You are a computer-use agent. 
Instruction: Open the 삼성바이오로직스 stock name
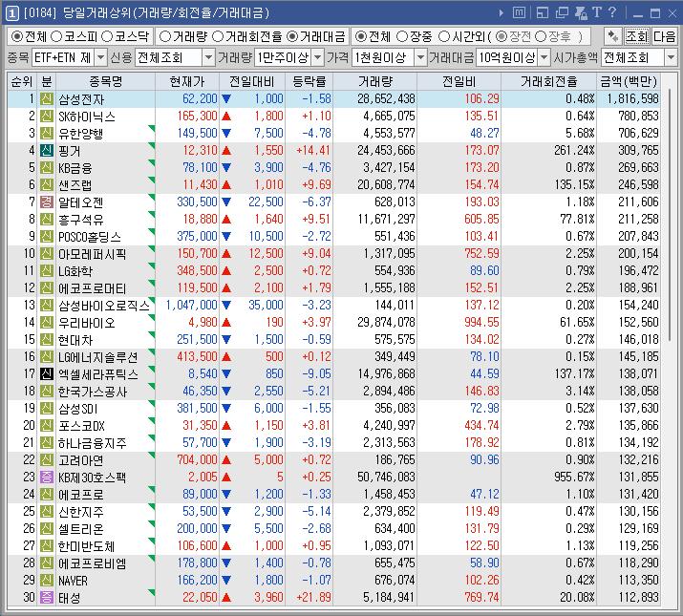point(104,306)
